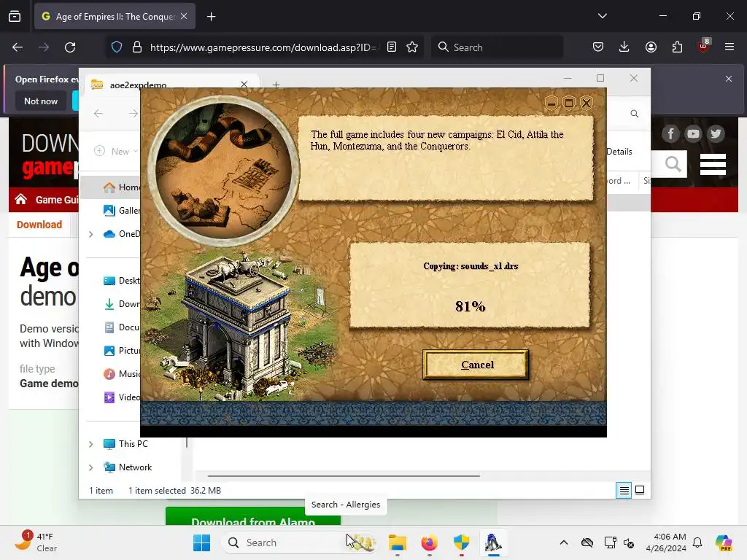Viewport: 747px width, 560px height.
Task: Open Details pane in File Explorer
Action: click(x=619, y=152)
